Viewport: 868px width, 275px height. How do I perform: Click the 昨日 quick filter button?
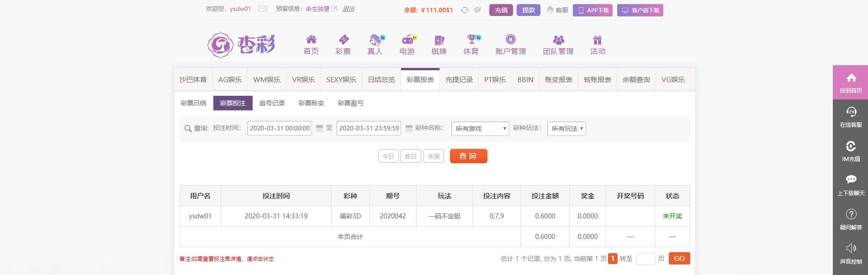pyautogui.click(x=411, y=156)
